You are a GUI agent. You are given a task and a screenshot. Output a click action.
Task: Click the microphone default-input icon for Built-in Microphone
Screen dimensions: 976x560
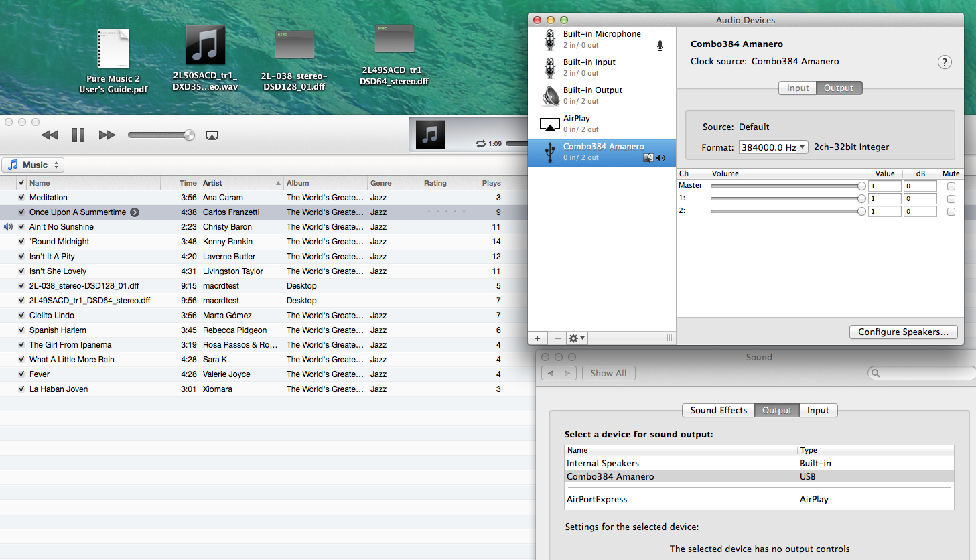pyautogui.click(x=660, y=46)
